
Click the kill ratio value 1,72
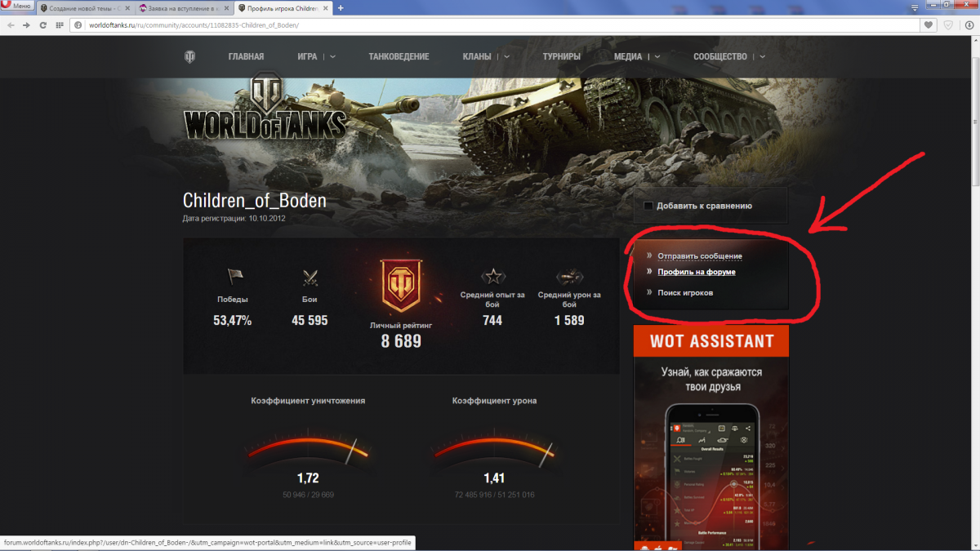coord(308,478)
